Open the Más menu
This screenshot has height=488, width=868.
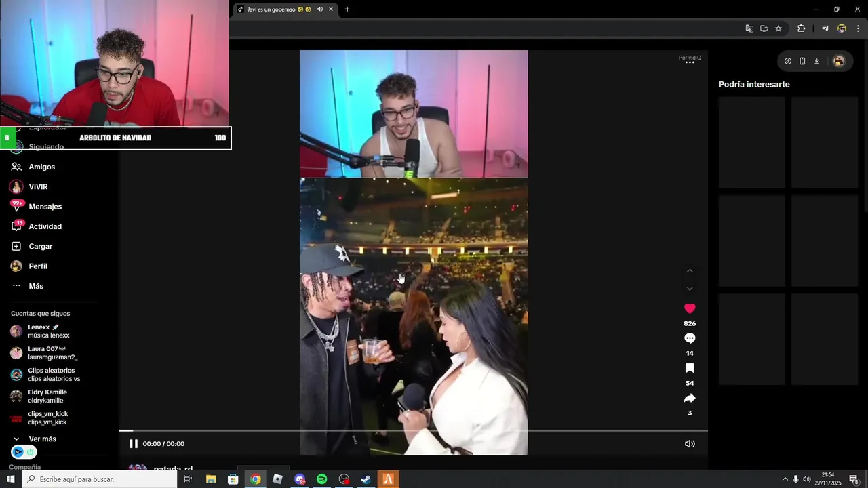click(x=27, y=286)
